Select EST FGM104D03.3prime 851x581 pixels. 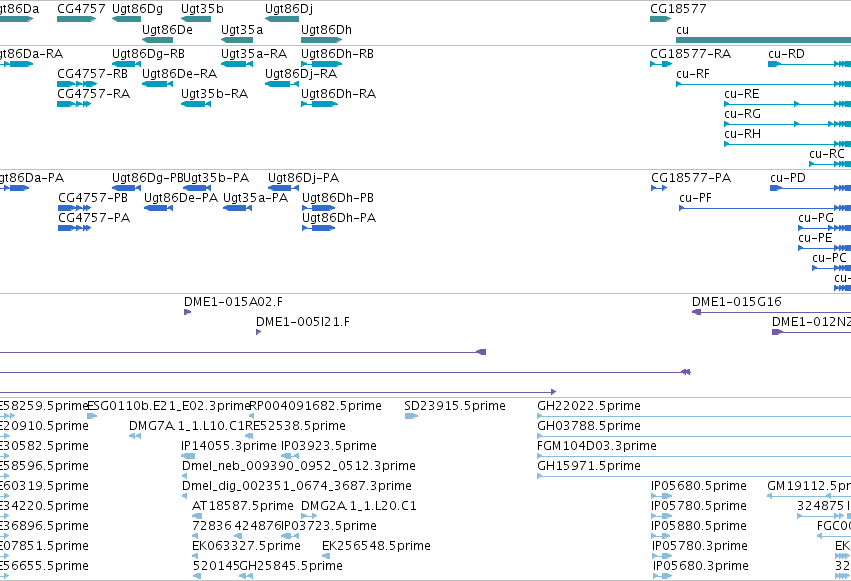point(694,456)
